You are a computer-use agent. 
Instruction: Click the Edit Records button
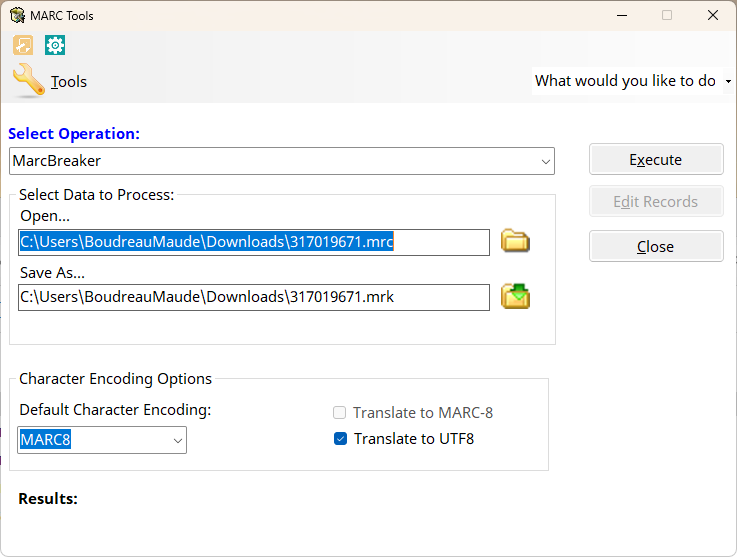click(x=655, y=202)
